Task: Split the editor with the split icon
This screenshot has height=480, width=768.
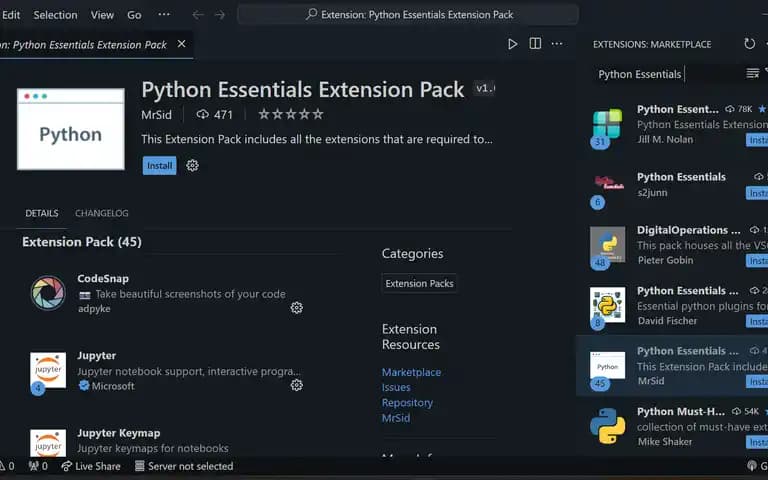Action: click(x=535, y=44)
